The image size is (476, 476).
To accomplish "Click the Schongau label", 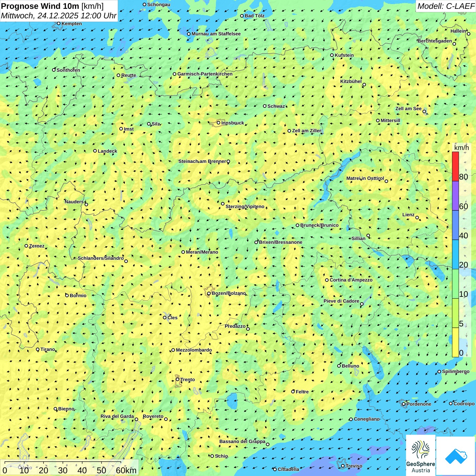I will click(158, 4).
